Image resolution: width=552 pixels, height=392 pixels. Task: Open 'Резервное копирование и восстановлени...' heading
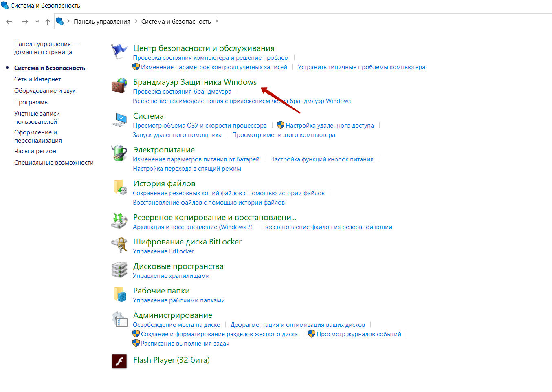pyautogui.click(x=215, y=217)
